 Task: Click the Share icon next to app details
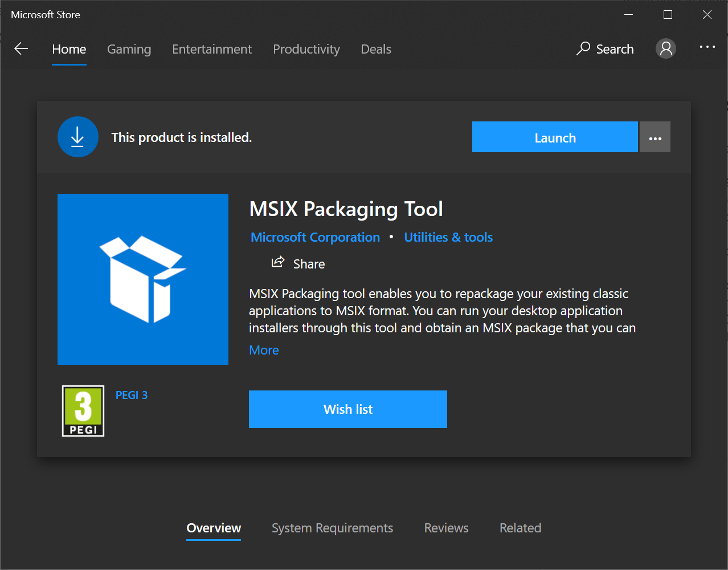[278, 262]
